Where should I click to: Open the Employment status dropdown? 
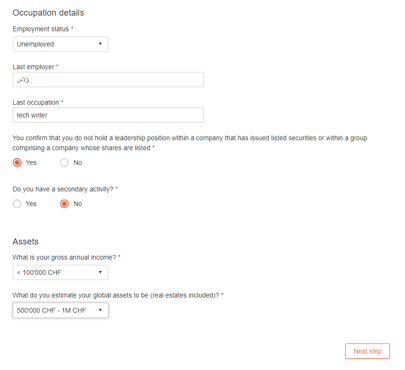pos(60,44)
